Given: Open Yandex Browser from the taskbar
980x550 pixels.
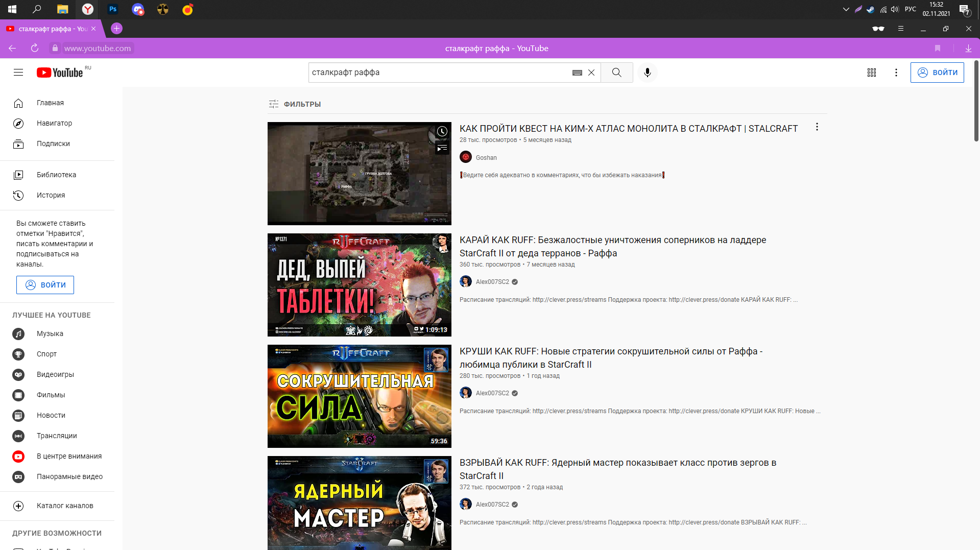Looking at the screenshot, I should point(88,9).
